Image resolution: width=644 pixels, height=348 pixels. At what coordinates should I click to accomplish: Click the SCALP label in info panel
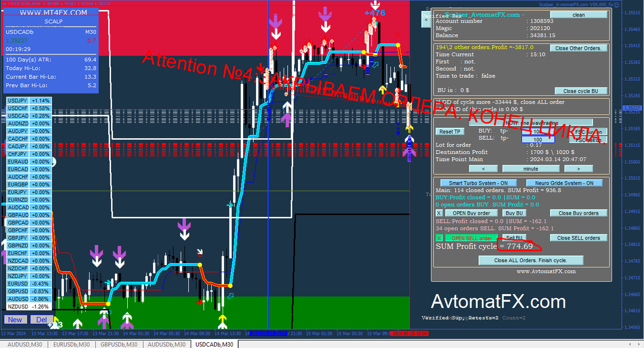(53, 21)
